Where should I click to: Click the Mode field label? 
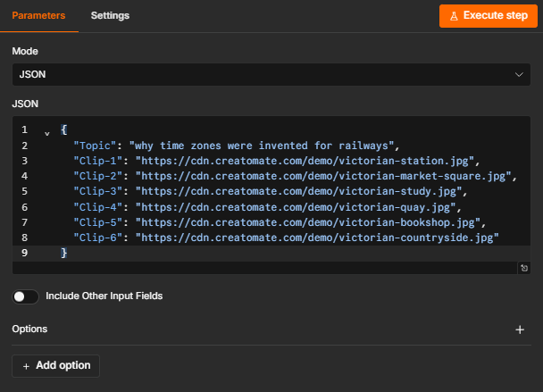pos(25,51)
